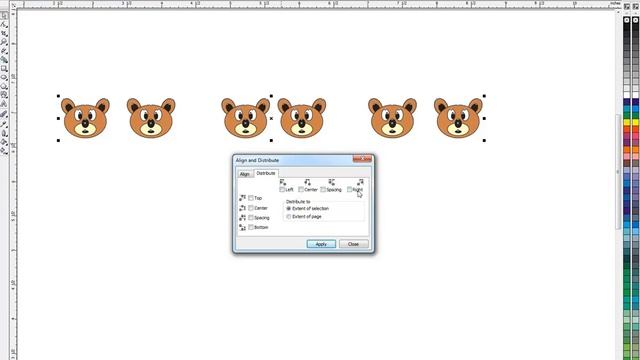Click the distribute Right icon
This screenshot has width=640, height=360.
360,182
